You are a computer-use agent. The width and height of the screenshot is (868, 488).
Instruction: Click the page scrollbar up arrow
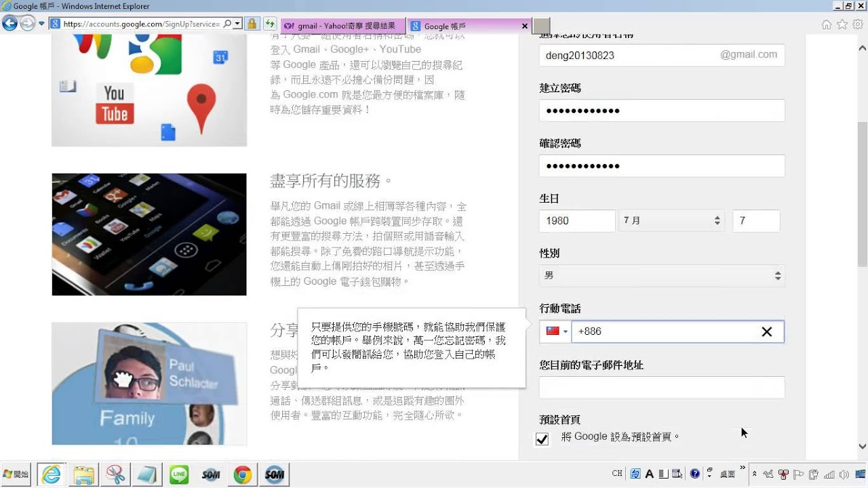tap(862, 48)
